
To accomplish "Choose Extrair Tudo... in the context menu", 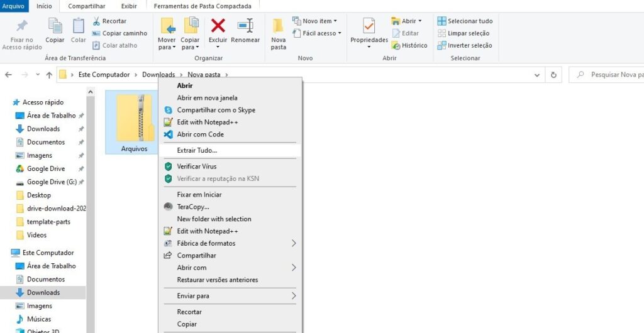I will (230, 150).
